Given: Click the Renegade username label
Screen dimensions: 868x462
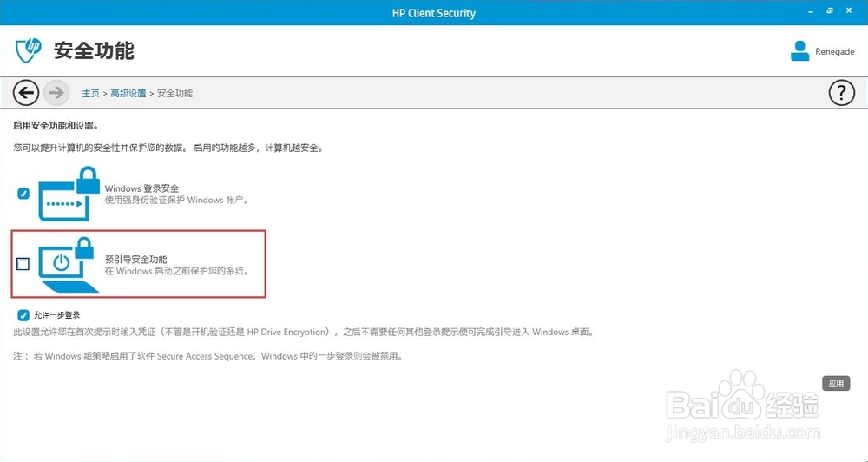Looking at the screenshot, I should (x=835, y=51).
